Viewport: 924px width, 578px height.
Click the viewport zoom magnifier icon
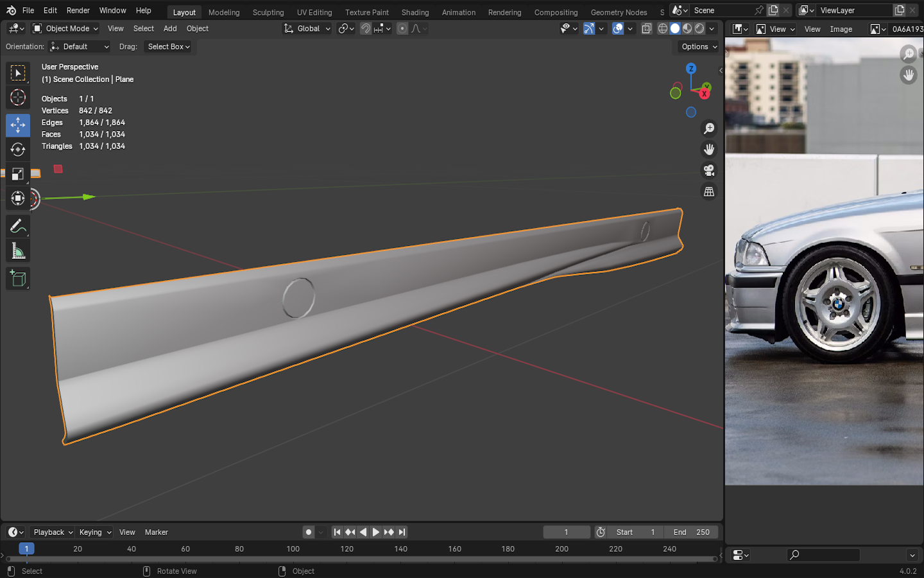[709, 128]
